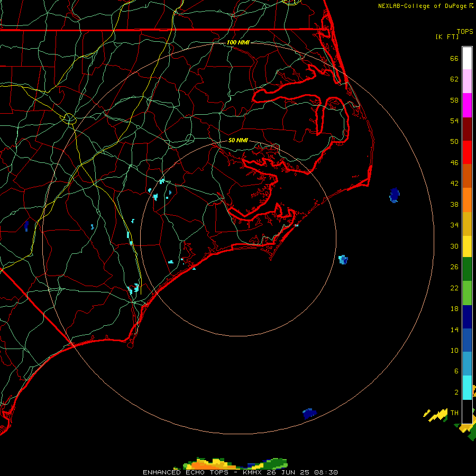The width and height of the screenshot is (476, 476).
Task: Click the legend value 58
Action: pyautogui.click(x=454, y=100)
